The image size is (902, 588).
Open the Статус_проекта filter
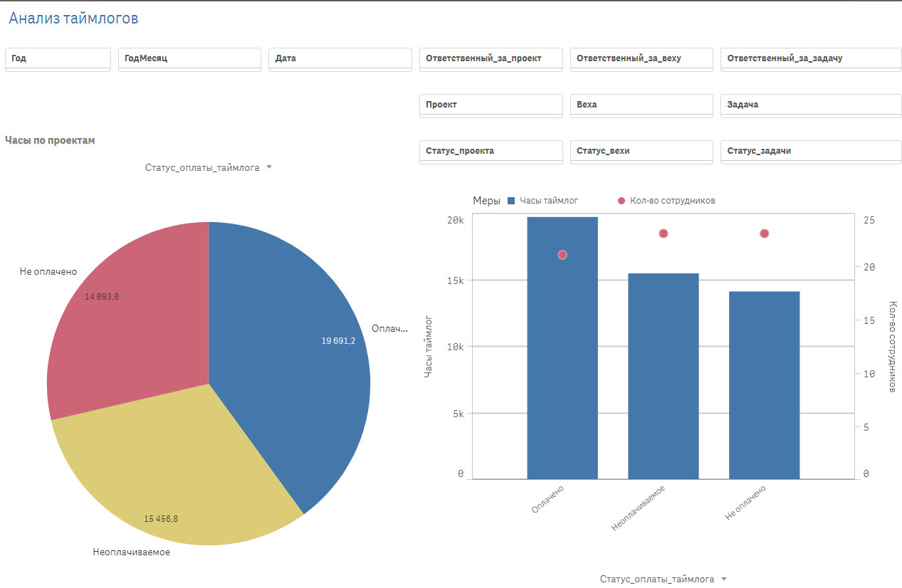(x=491, y=151)
